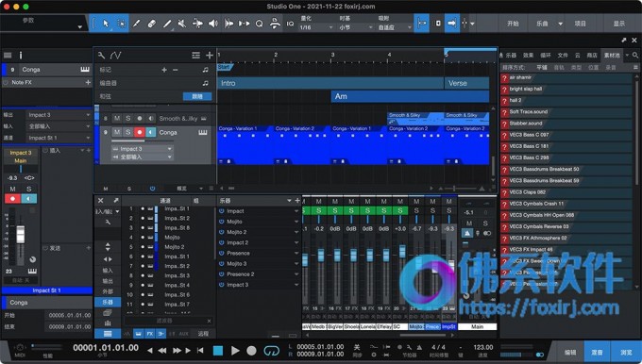This screenshot has height=364, width=642.
Task: Select the Range tool
Action: coord(122,24)
